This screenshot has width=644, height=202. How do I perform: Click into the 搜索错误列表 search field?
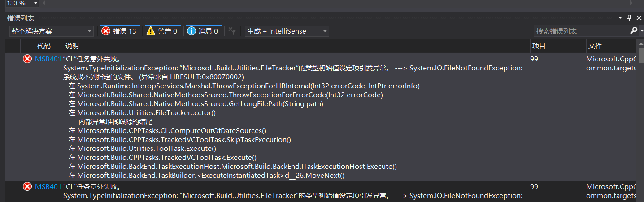point(581,31)
